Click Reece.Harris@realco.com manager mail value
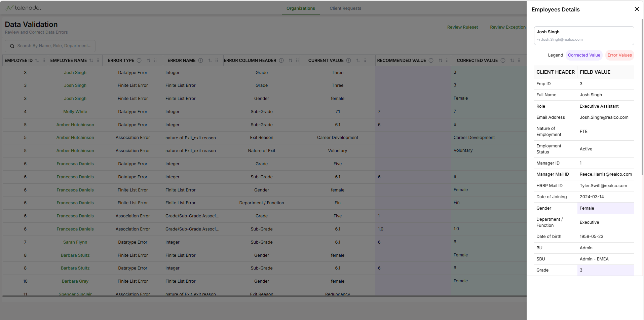644x320 pixels. tap(606, 174)
